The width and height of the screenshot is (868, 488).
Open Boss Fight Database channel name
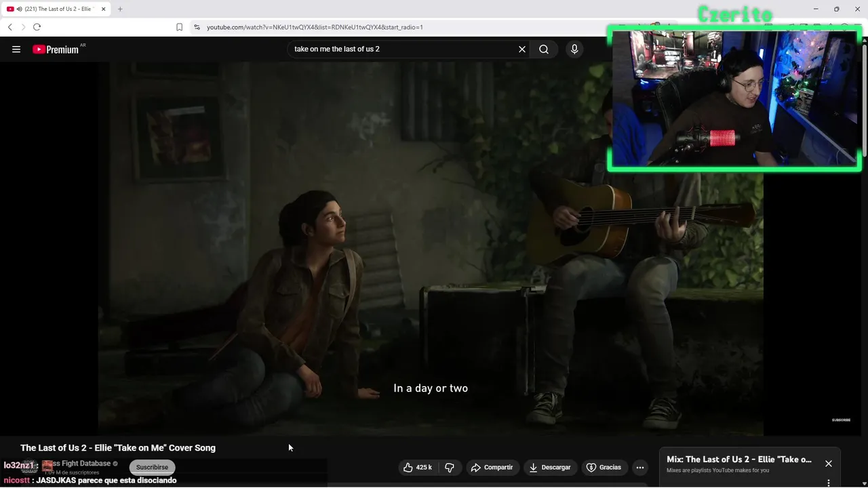click(76, 464)
